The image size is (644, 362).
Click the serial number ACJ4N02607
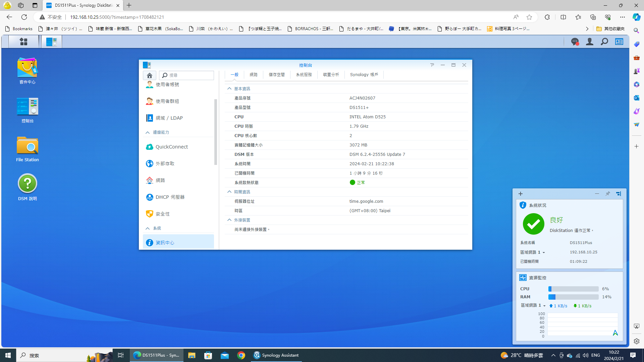tap(362, 98)
